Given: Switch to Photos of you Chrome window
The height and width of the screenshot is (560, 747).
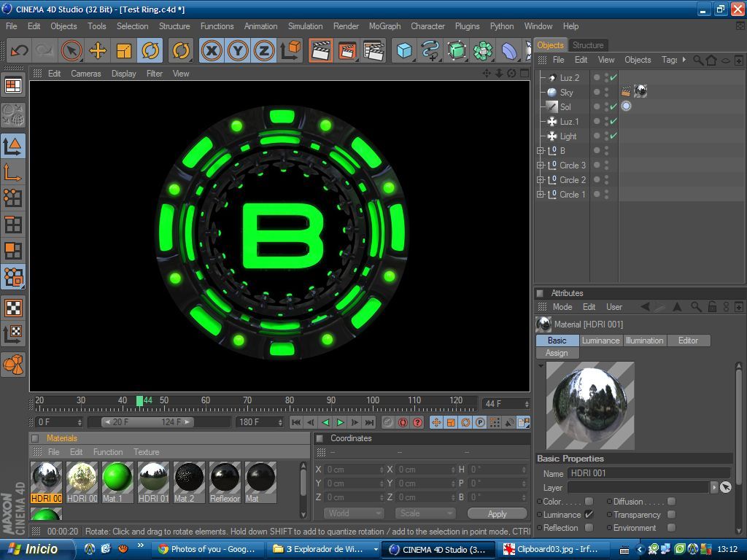Looking at the screenshot, I should click(x=207, y=549).
